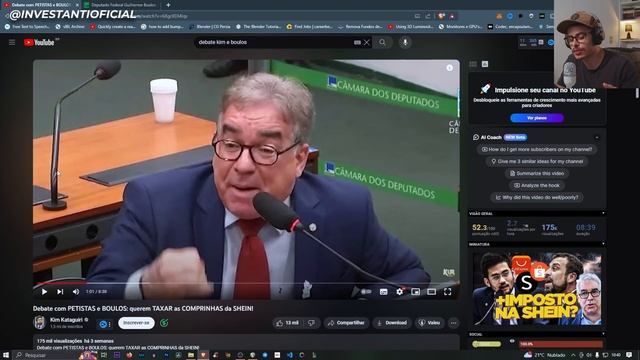The height and width of the screenshot is (360, 640).
Task: Open the player settings gear
Action: (400, 291)
